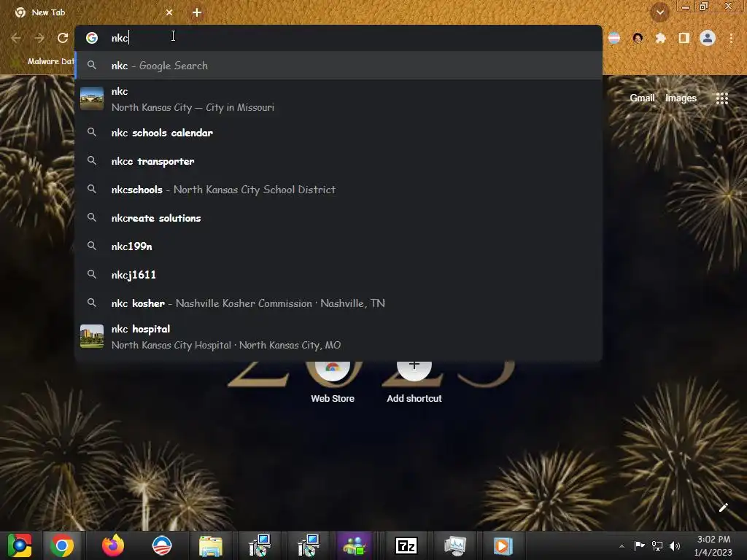This screenshot has width=747, height=560.
Task: Open the messenger people icon in taskbar
Action: (x=355, y=545)
